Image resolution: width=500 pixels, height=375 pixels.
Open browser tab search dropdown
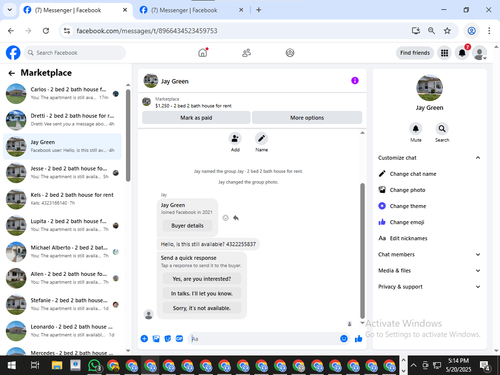coord(10,10)
